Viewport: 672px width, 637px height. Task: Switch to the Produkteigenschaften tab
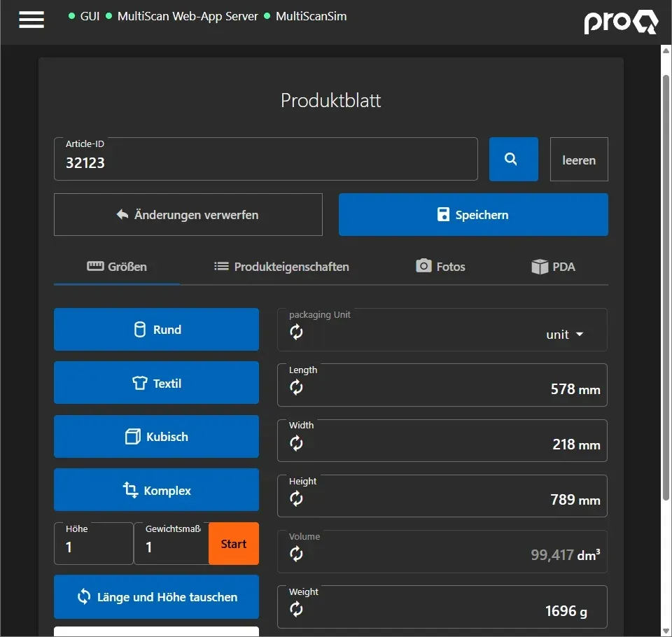[281, 267]
